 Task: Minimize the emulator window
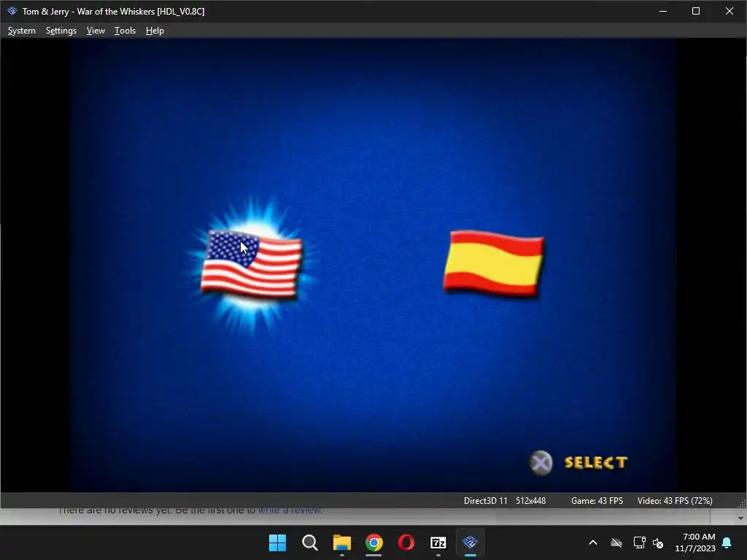pyautogui.click(x=662, y=11)
